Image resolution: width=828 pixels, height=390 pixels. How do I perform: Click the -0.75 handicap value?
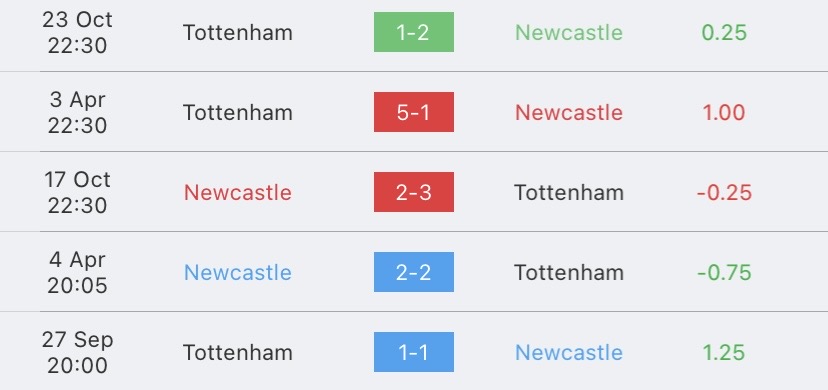pyautogui.click(x=724, y=273)
